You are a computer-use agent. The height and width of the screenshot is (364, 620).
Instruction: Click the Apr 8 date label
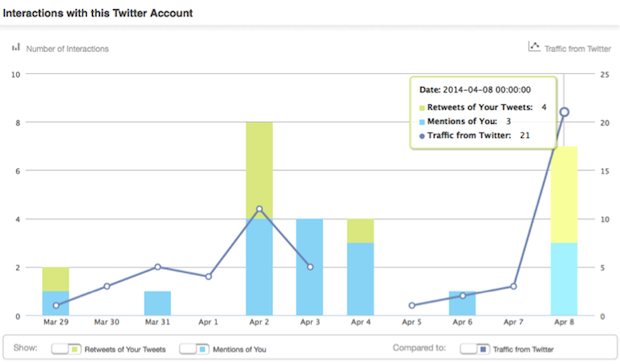point(564,322)
